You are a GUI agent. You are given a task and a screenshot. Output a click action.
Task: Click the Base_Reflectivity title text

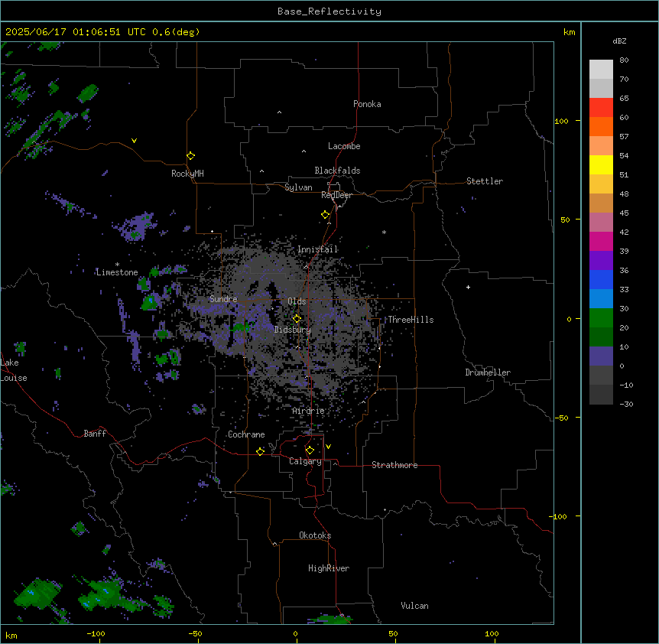(329, 11)
